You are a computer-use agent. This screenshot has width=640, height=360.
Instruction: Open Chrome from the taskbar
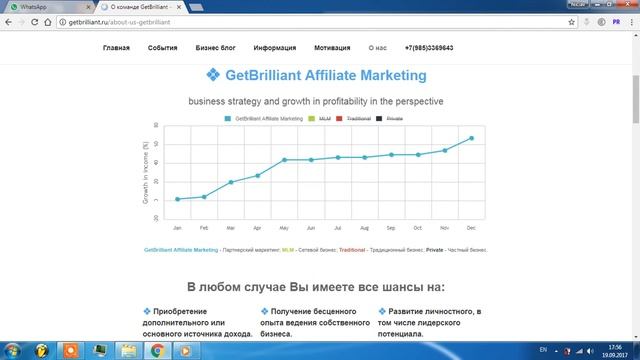[158, 351]
